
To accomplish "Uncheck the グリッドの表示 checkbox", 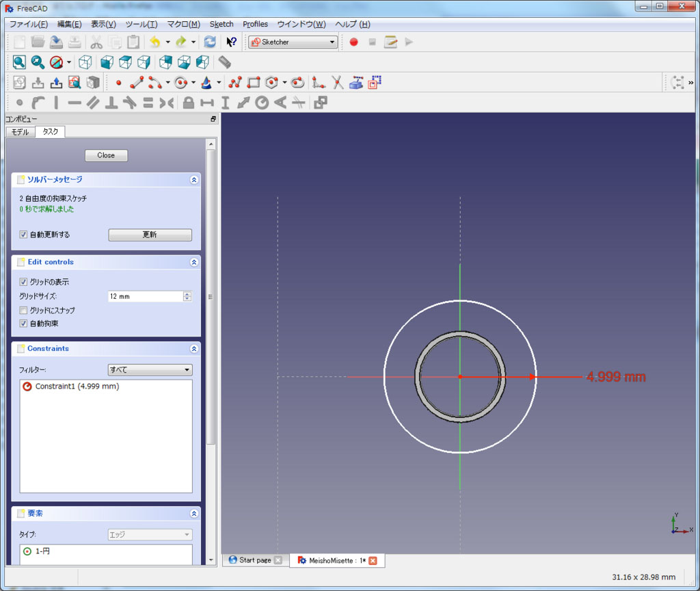I will [24, 282].
